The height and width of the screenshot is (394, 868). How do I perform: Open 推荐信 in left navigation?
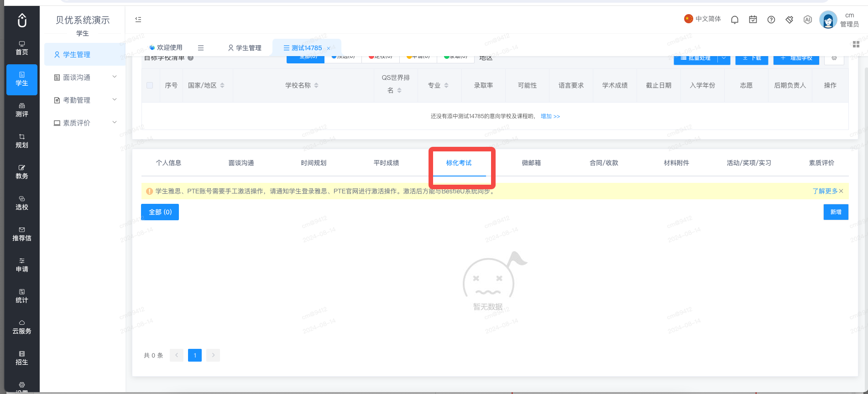[x=22, y=234]
